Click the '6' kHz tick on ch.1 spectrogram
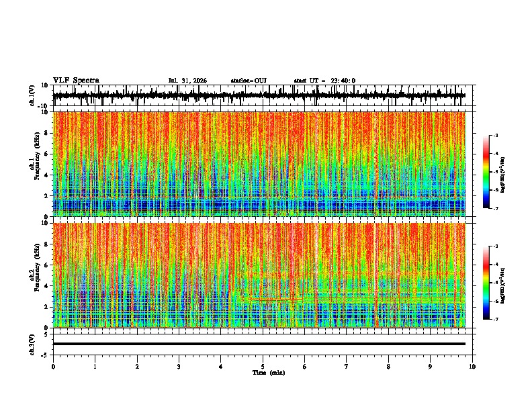Screen dimensions: 532x411 [46, 154]
